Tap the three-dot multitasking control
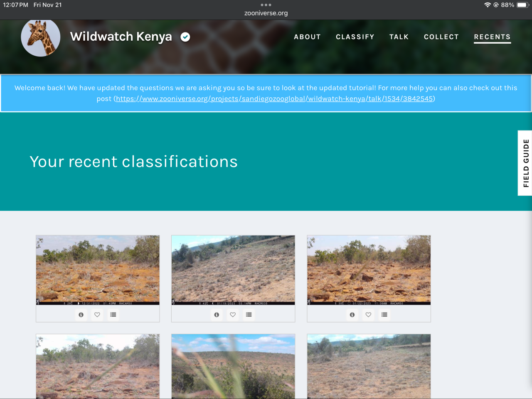Screen dimensions: 532x399 (x=266, y=5)
